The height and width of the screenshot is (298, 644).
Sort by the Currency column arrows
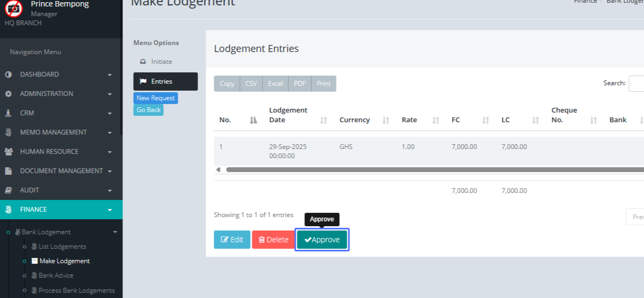386,121
